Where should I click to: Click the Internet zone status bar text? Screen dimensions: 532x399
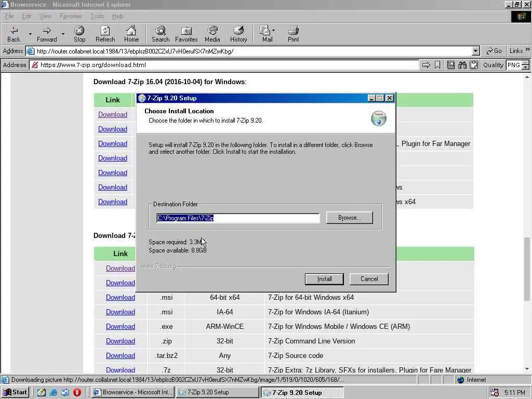pos(476,380)
